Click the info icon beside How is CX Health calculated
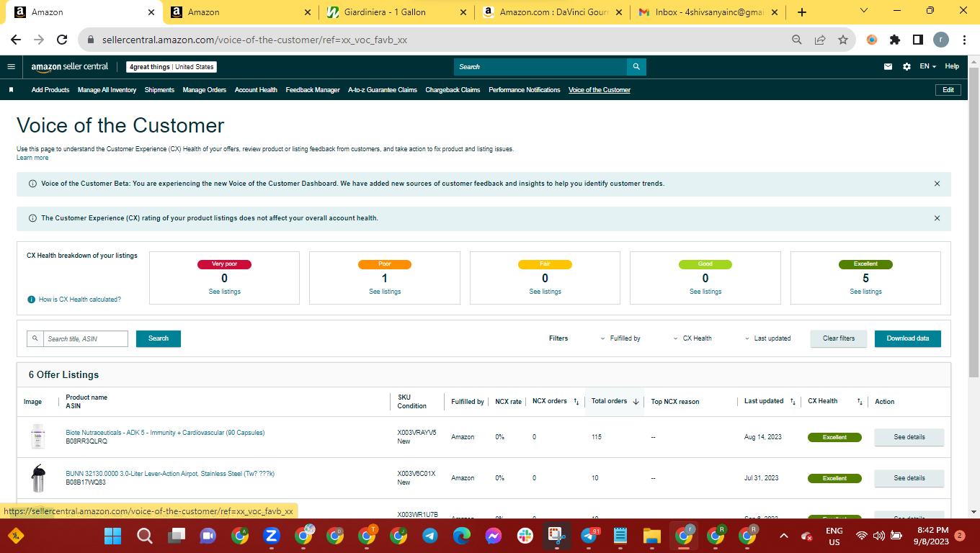Viewport: 980px width, 553px height. (31, 300)
